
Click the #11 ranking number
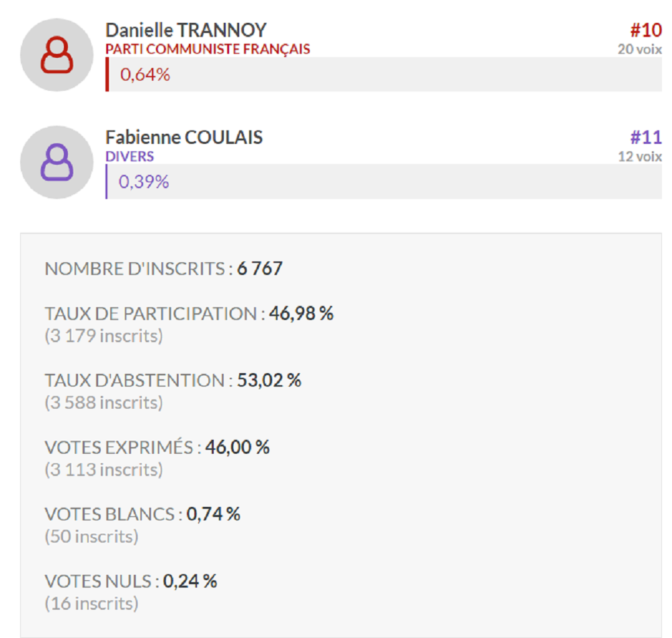click(646, 138)
